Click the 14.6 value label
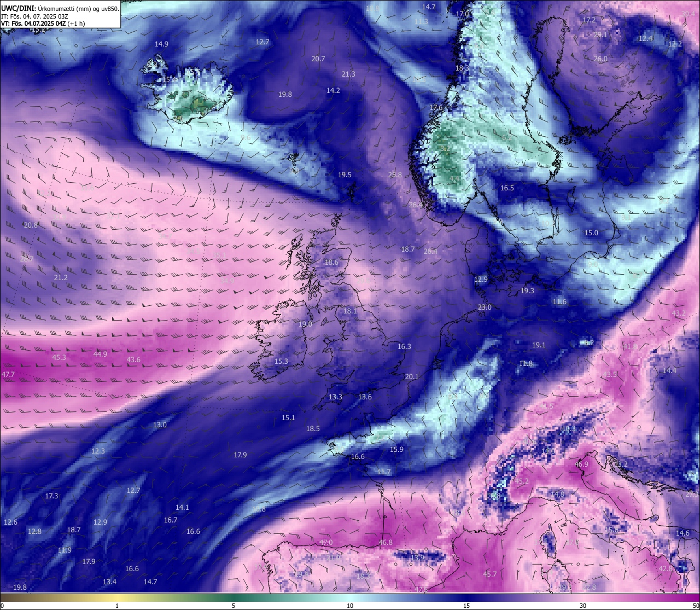 click(x=682, y=533)
